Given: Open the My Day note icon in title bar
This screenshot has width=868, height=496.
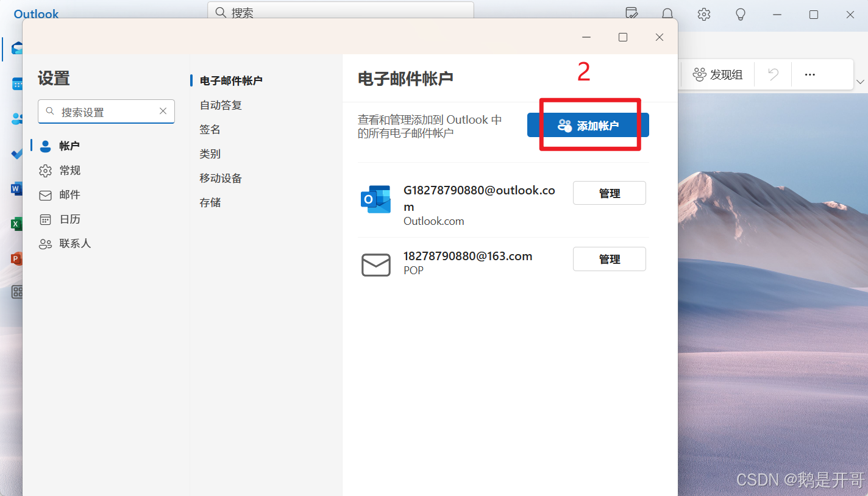Looking at the screenshot, I should point(632,14).
